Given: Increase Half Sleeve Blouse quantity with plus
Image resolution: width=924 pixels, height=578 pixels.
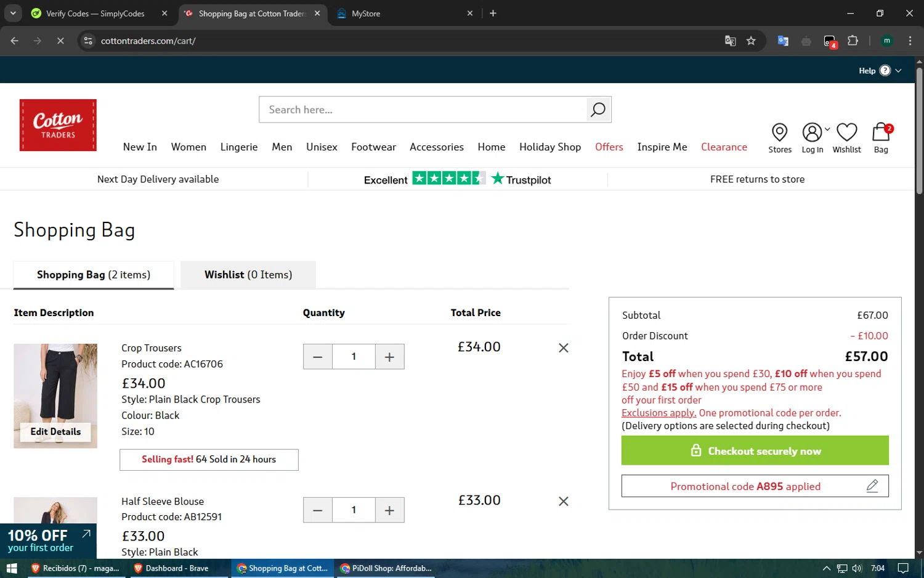Looking at the screenshot, I should tap(389, 510).
